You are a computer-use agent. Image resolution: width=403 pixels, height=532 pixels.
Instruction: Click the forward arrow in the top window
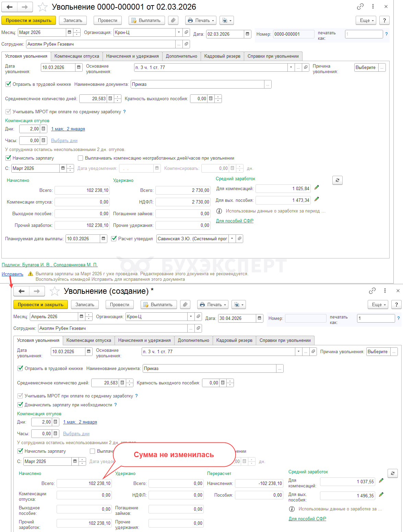(25, 7)
